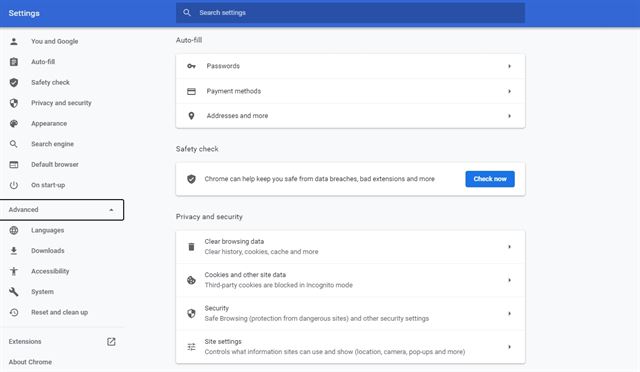The width and height of the screenshot is (640, 372).
Task: Select Auto-fill in the sidebar
Action: [x=43, y=62]
